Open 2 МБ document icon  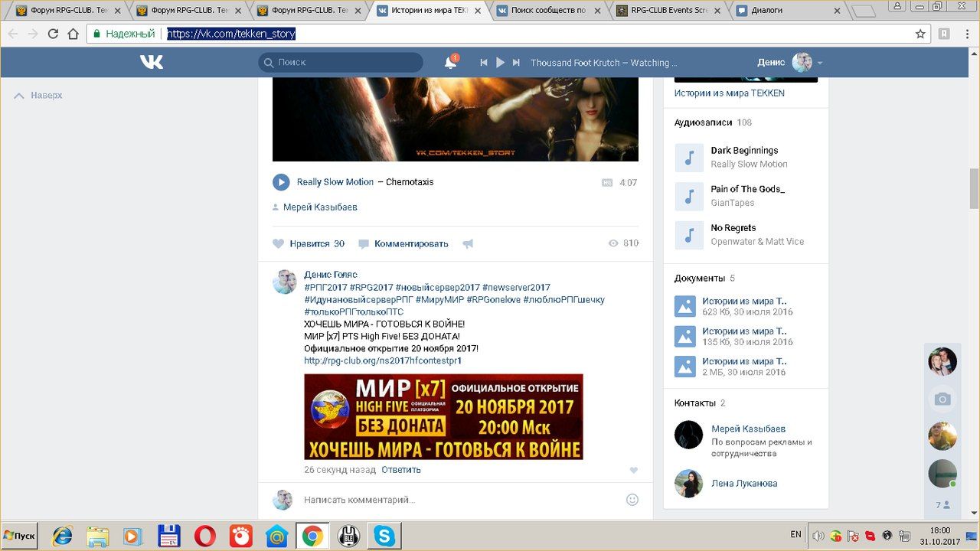[685, 366]
